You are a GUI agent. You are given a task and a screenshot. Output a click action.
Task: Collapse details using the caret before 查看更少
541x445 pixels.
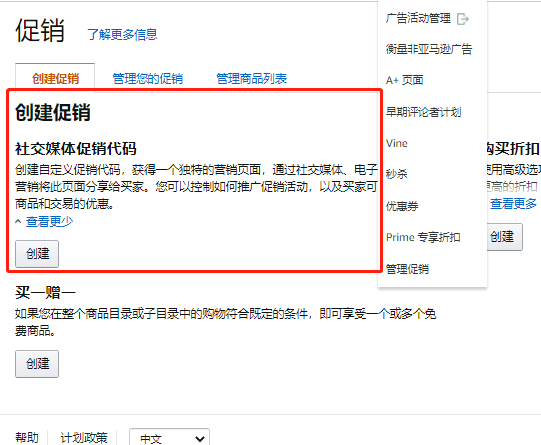point(18,221)
